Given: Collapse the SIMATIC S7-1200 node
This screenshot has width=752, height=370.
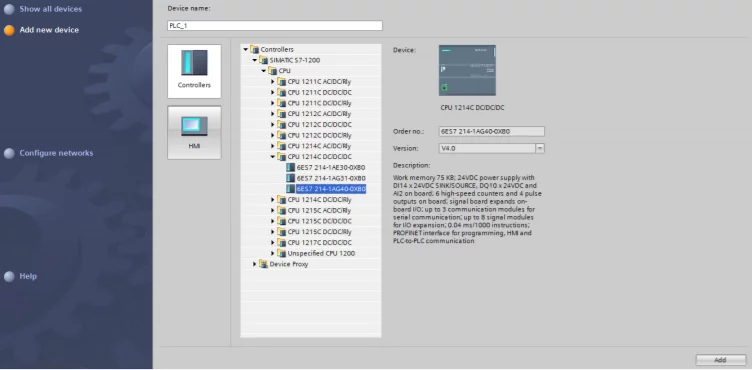Looking at the screenshot, I should click(x=255, y=60).
